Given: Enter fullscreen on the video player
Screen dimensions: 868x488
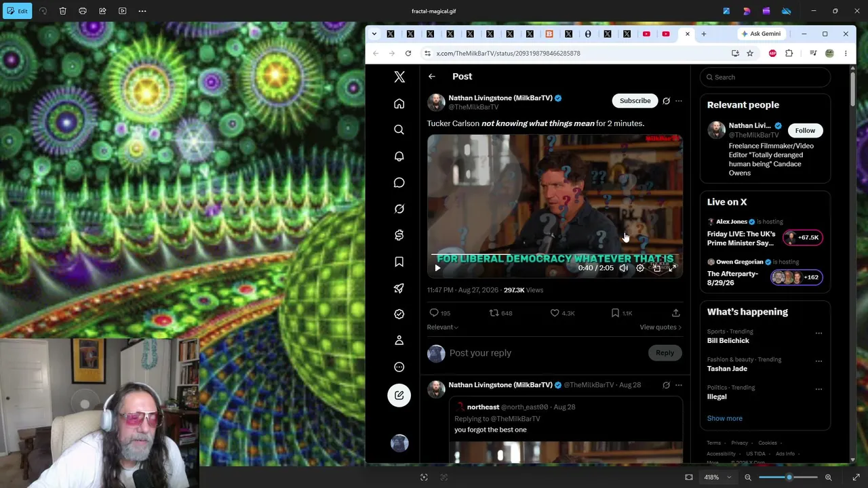Looking at the screenshot, I should pyautogui.click(x=673, y=268).
